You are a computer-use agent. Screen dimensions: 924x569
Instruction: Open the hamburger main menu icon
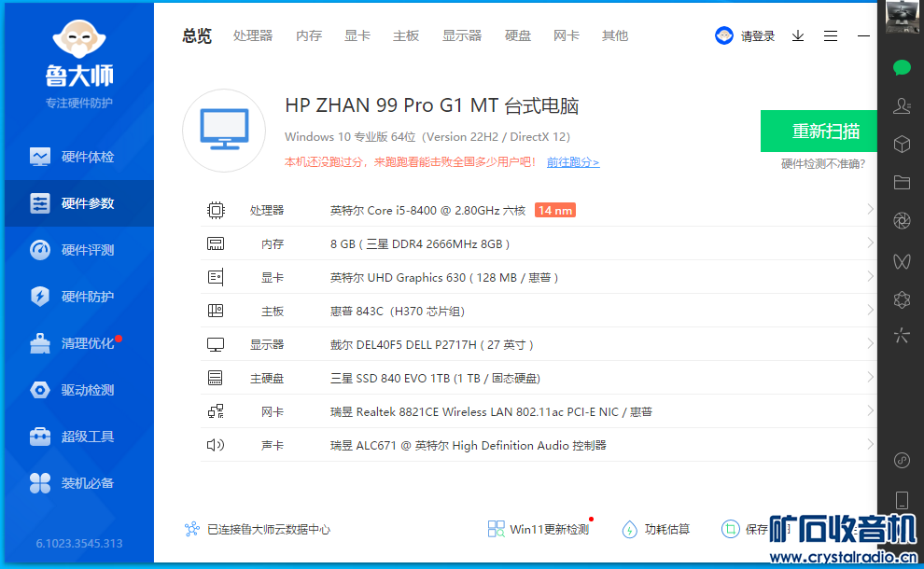831,36
